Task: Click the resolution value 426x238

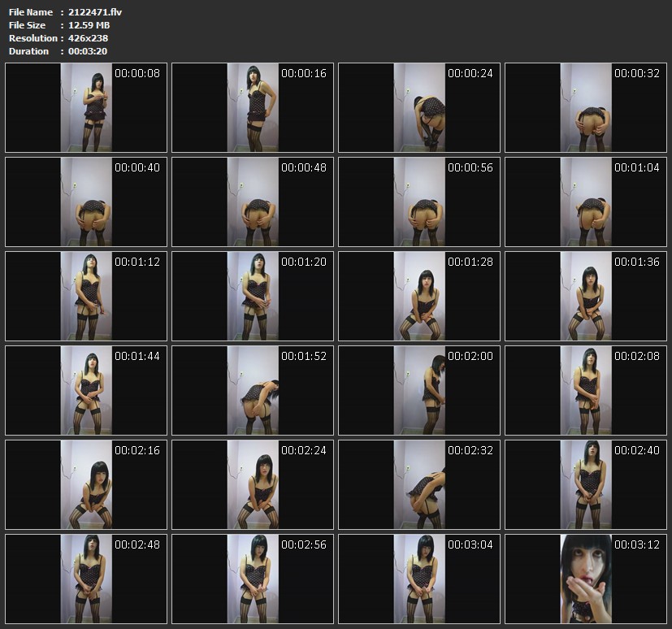Action: 89,38
